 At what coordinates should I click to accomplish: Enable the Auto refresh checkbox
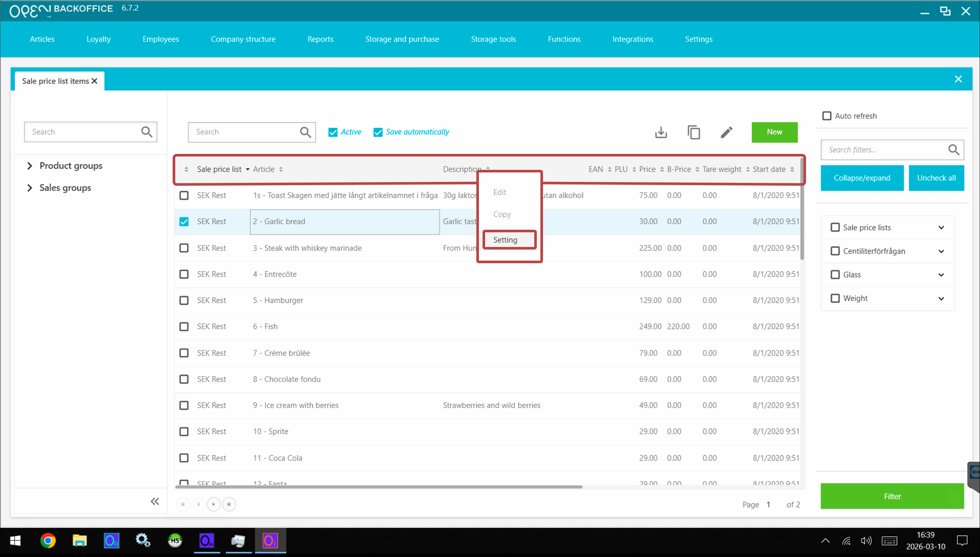(x=827, y=116)
